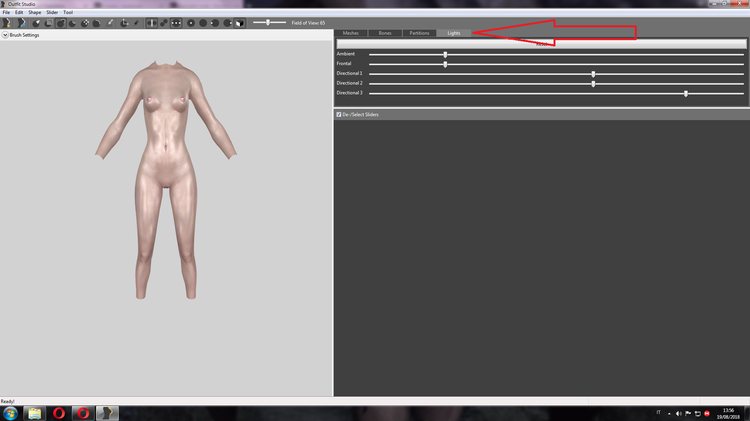Click the IT language indicator
The height and width of the screenshot is (421, 750).
659,412
